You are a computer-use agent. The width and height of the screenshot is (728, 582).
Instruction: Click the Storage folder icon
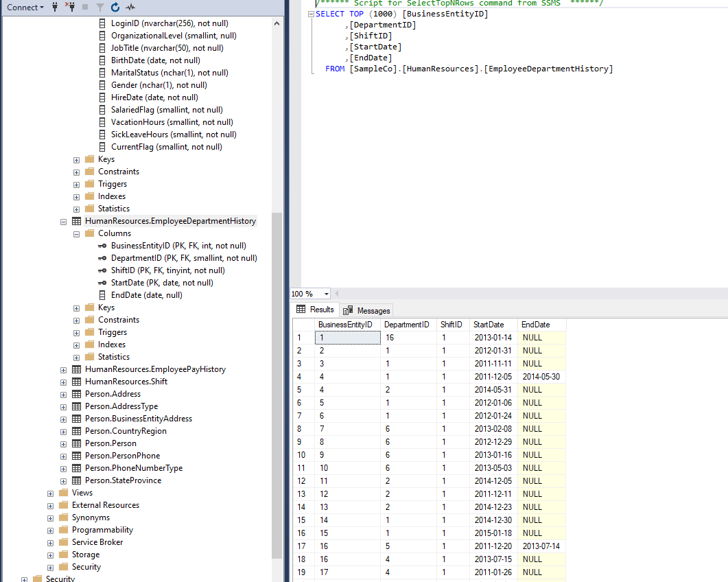pos(64,555)
